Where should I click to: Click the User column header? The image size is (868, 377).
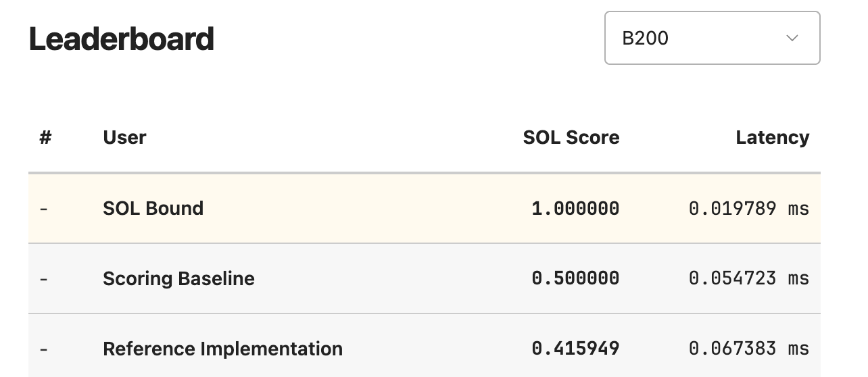124,137
